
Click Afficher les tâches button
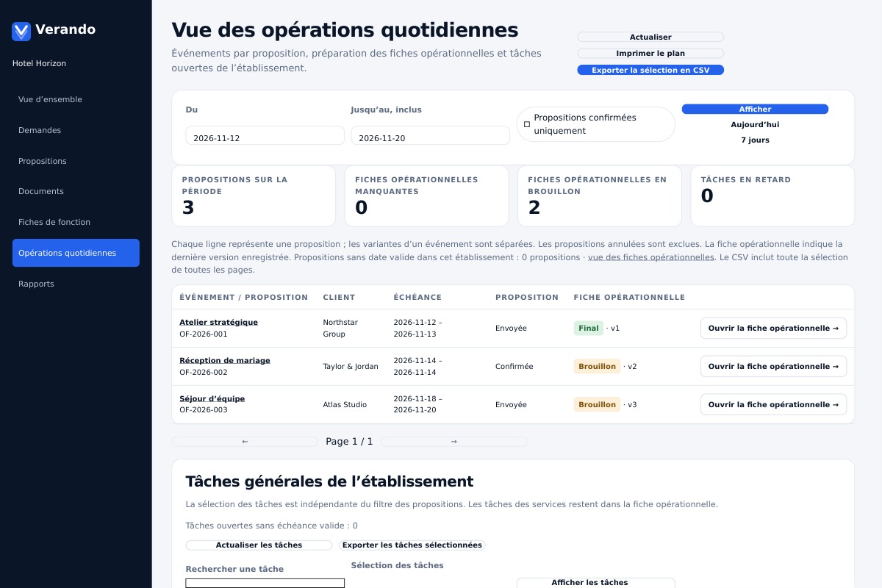pos(595,583)
